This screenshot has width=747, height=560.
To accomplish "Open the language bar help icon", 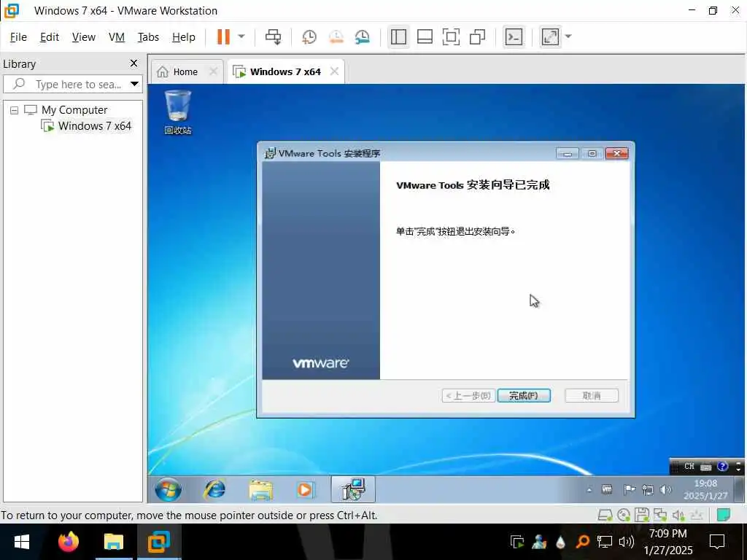I will coord(723,467).
